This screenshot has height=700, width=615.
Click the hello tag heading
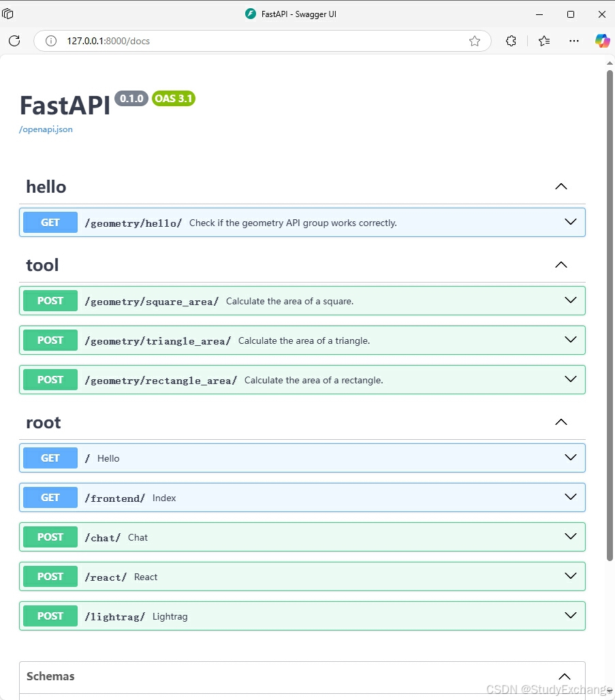pyautogui.click(x=46, y=187)
